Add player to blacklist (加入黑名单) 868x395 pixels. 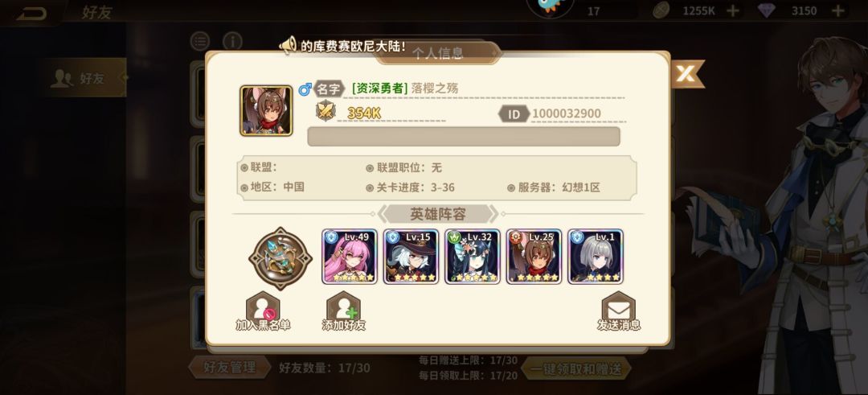[263, 311]
